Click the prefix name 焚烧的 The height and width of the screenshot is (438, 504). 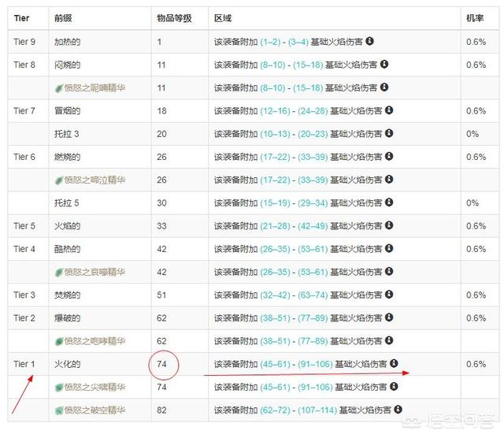(67, 295)
